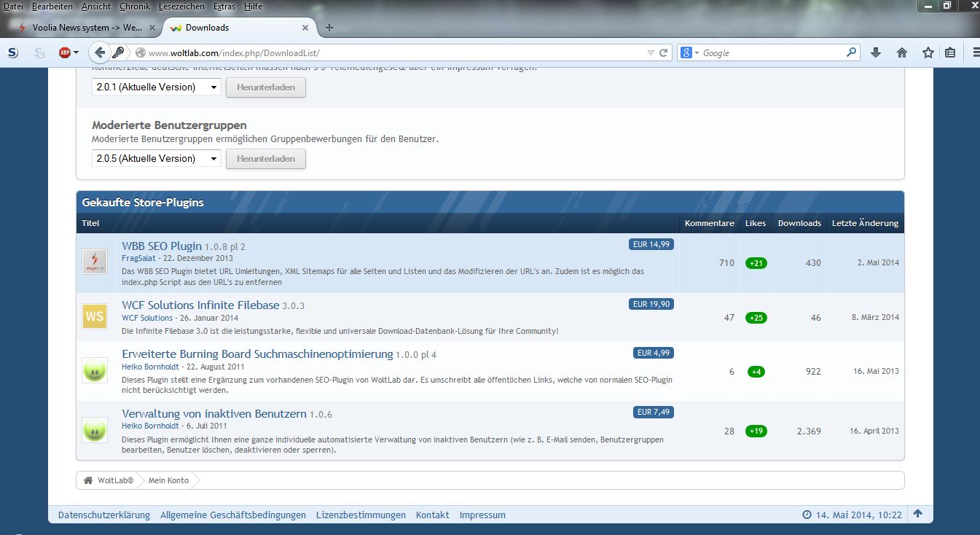The height and width of the screenshot is (535, 980).
Task: Click the URL address bar
Action: (393, 53)
